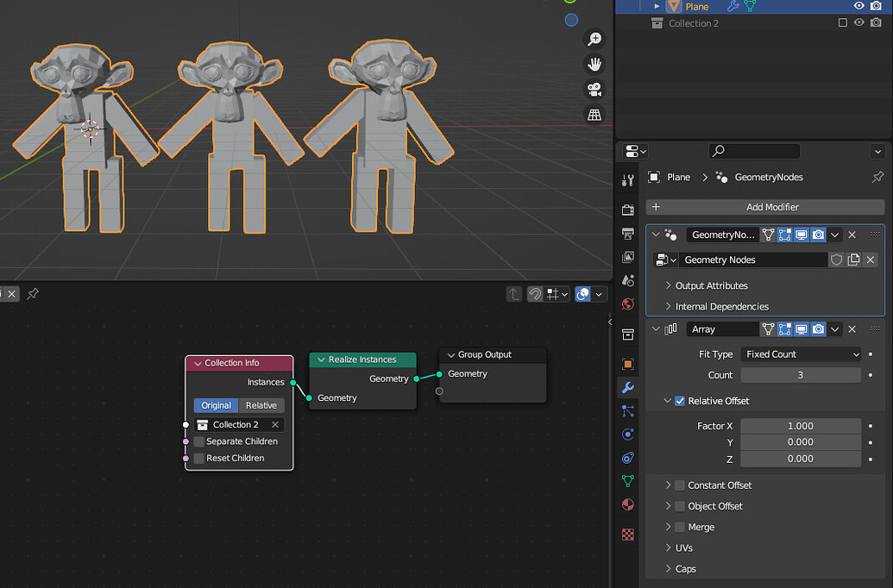The image size is (893, 588).
Task: Expand the Plane item in outliner
Action: (x=657, y=6)
